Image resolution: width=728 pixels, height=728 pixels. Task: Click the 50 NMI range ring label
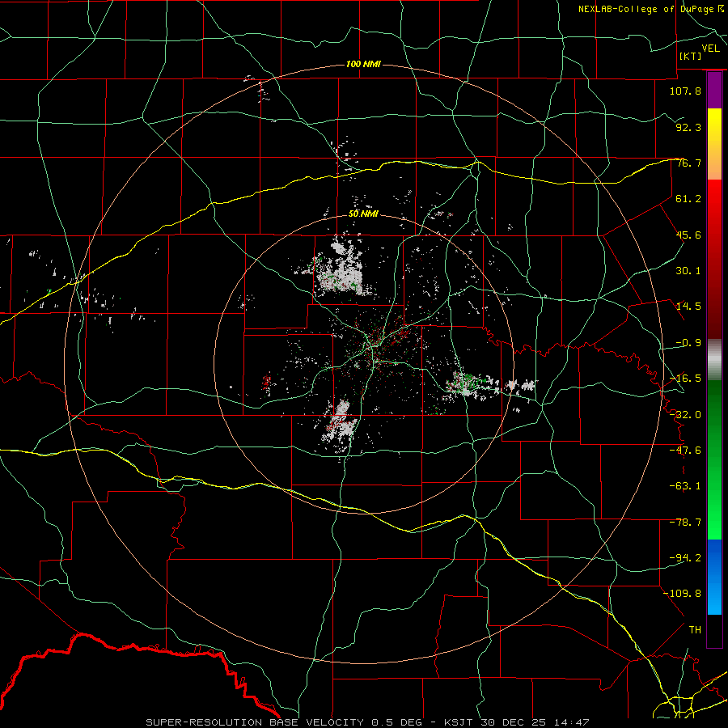(363, 214)
